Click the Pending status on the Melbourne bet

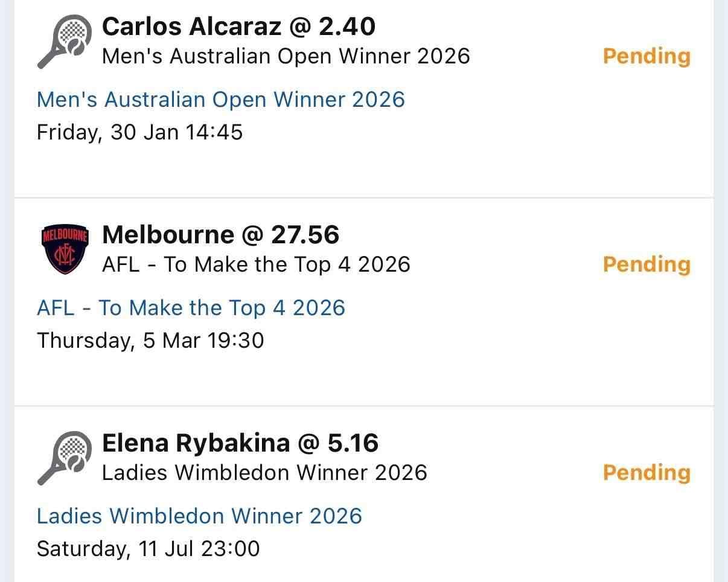point(647,264)
